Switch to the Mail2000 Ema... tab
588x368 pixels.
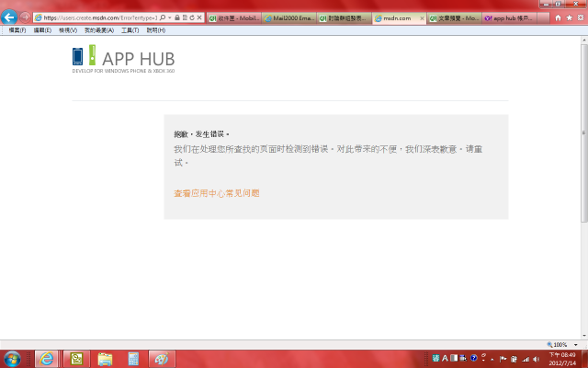tap(289, 18)
